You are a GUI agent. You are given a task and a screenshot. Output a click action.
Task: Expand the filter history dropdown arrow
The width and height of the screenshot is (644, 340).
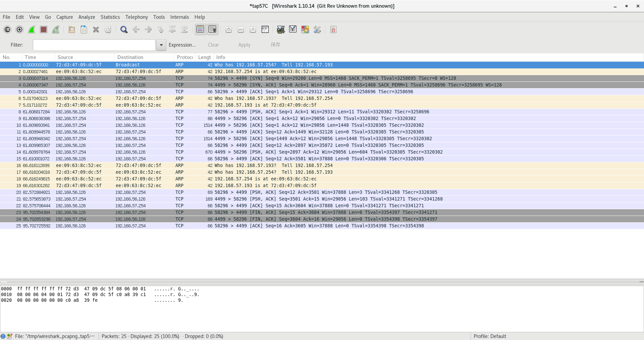161,45
